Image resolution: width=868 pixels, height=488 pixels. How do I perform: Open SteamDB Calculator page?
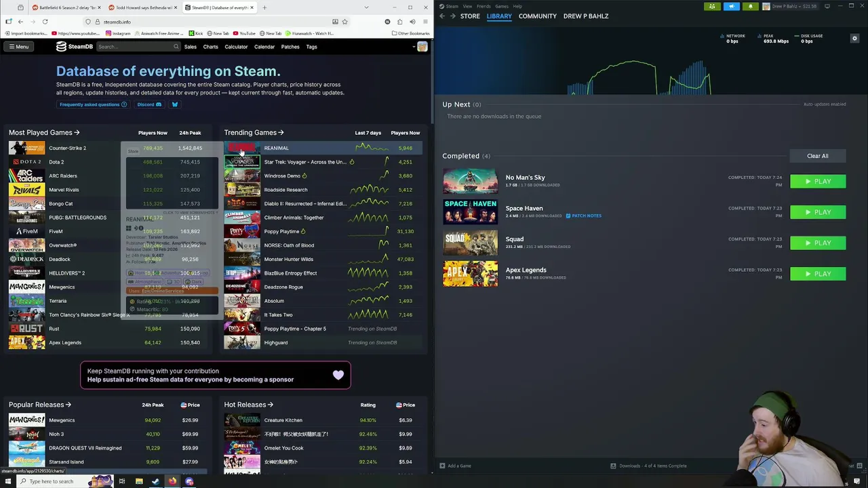[236, 47]
